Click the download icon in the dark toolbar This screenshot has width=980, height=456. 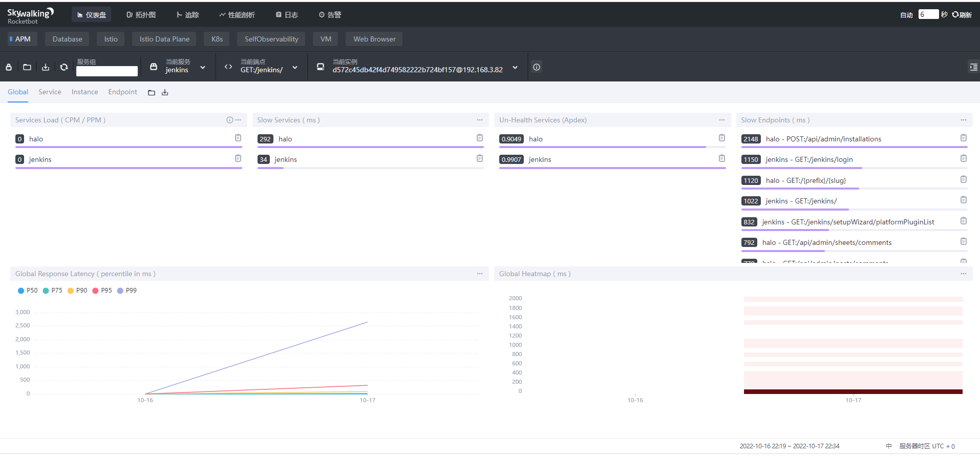[46, 67]
